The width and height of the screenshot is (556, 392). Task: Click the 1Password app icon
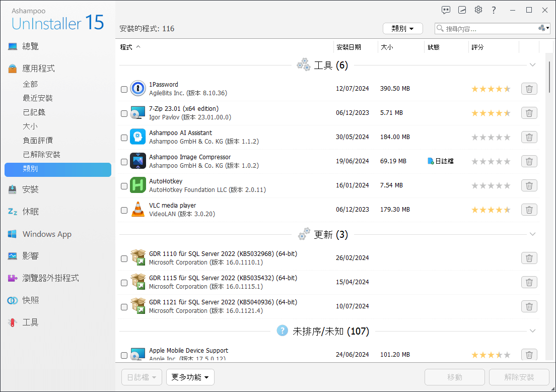pyautogui.click(x=137, y=88)
